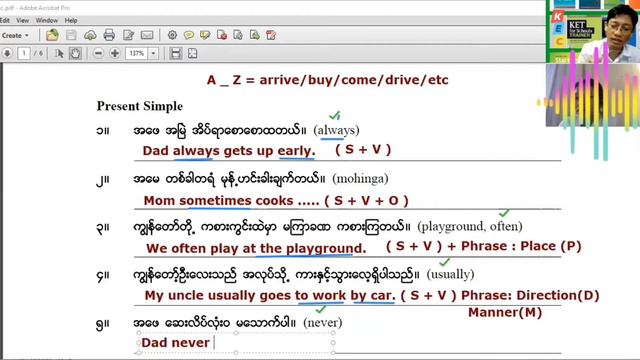Viewport: 640px width, 360px height.
Task: Select the highlight text comment tool
Action: pyautogui.click(x=205, y=35)
